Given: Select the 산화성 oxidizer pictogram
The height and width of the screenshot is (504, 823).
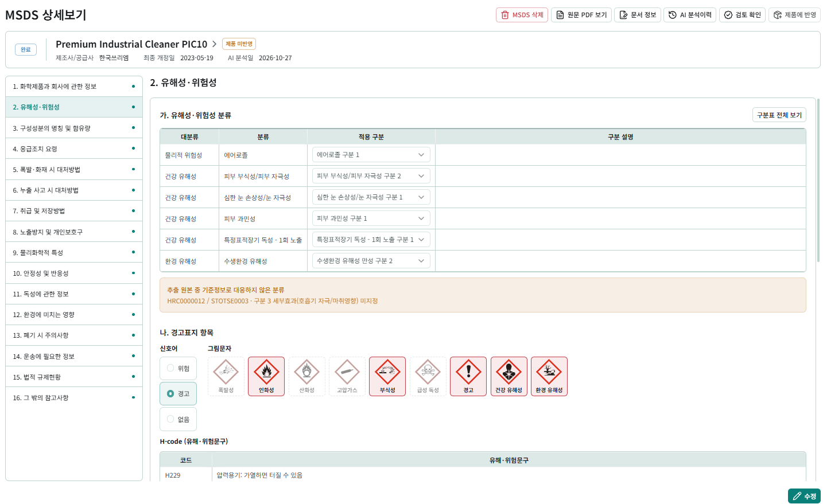Looking at the screenshot, I should point(307,376).
